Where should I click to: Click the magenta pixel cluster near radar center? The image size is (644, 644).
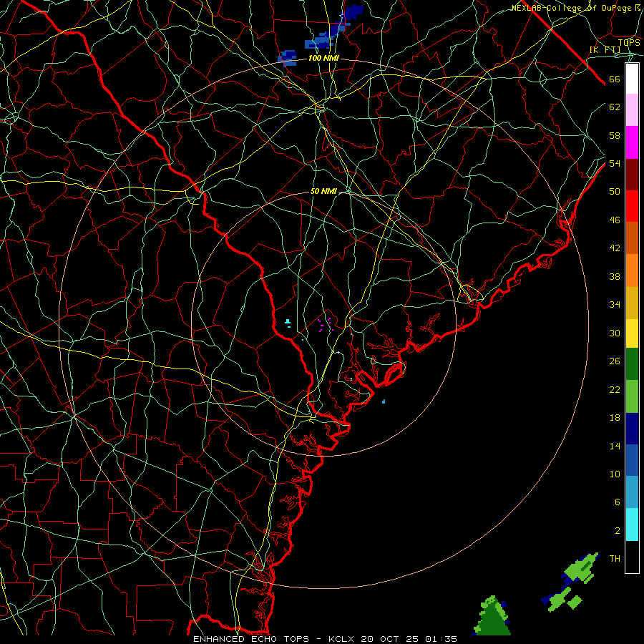(326, 324)
